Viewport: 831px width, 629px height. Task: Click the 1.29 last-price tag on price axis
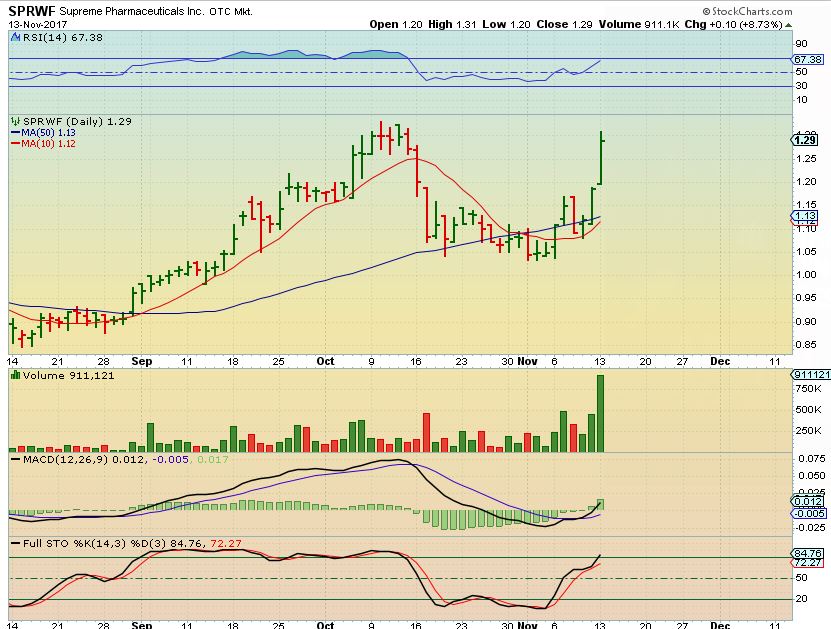pos(805,140)
